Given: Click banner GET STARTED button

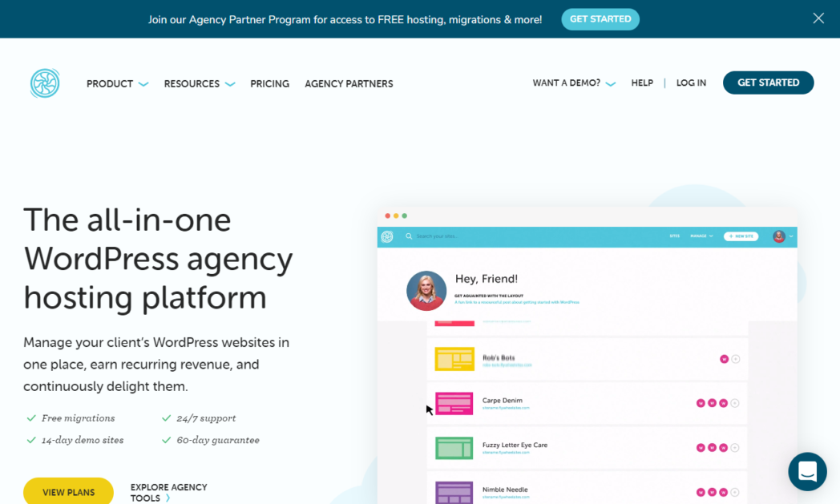Looking at the screenshot, I should [600, 19].
